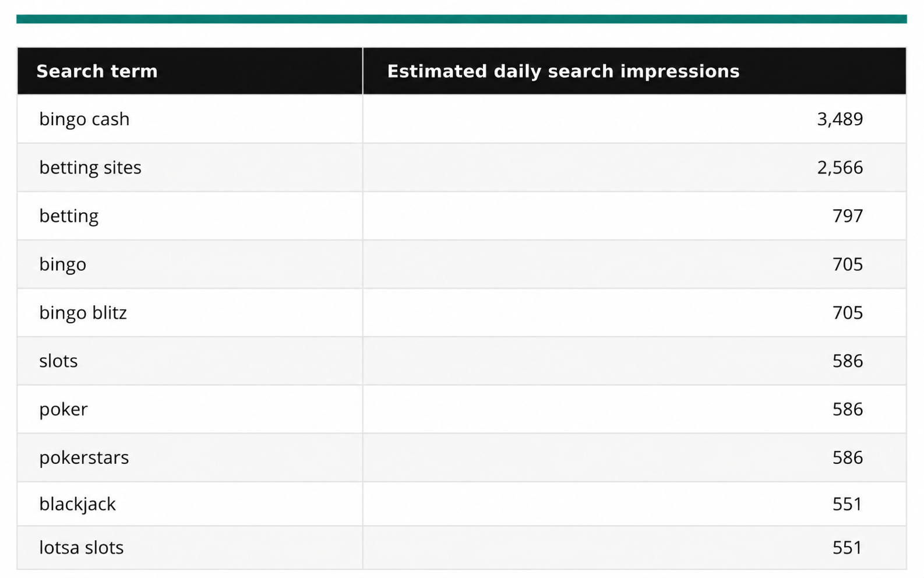Image resolution: width=924 pixels, height=578 pixels.
Task: Click the 'Estimated daily search impressions' header
Action: pos(563,71)
